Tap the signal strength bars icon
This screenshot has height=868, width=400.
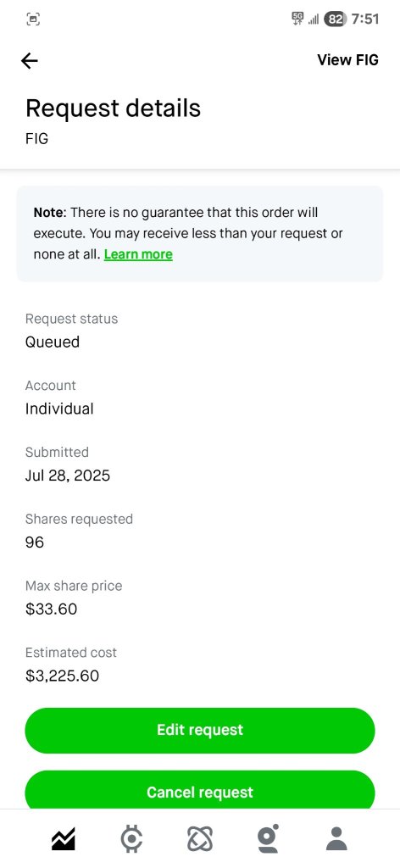coord(314,20)
